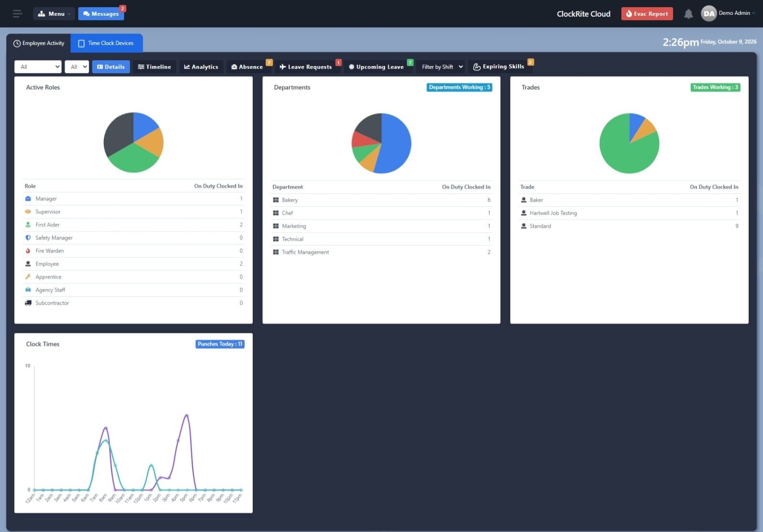
Task: Select the Details view
Action: (x=111, y=67)
